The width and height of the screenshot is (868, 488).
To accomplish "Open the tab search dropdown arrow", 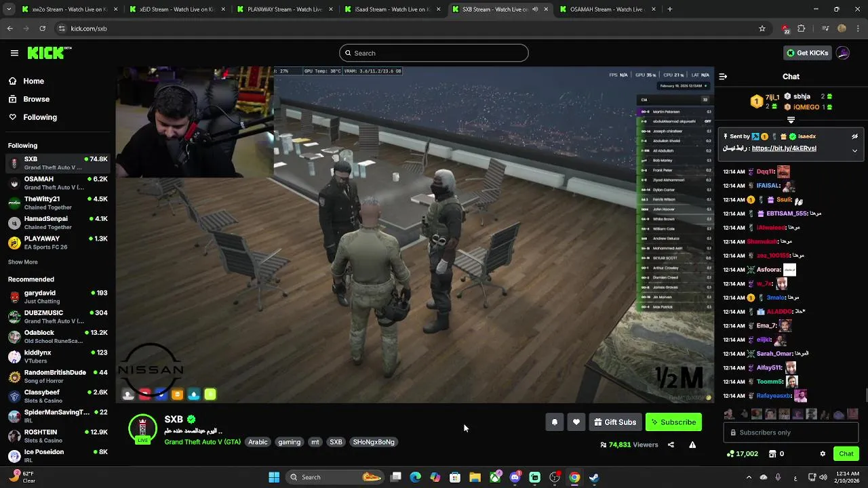I will [x=9, y=9].
